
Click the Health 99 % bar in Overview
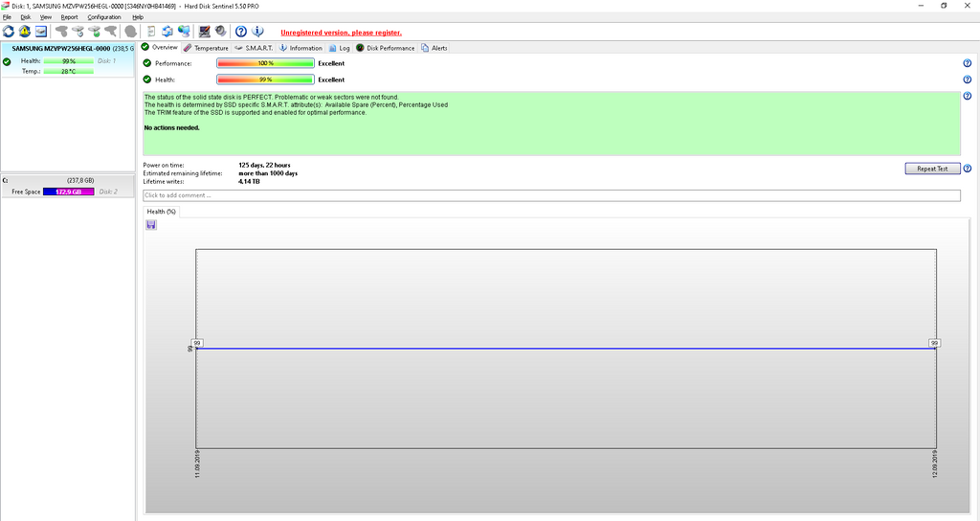266,79
